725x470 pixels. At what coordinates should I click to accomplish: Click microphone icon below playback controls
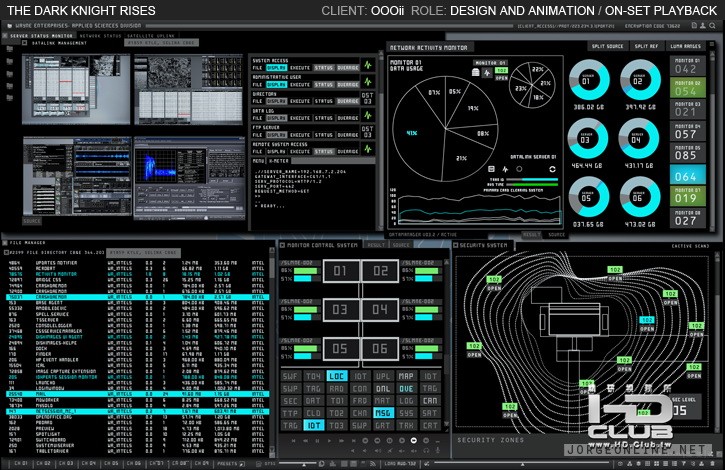tap(437, 451)
